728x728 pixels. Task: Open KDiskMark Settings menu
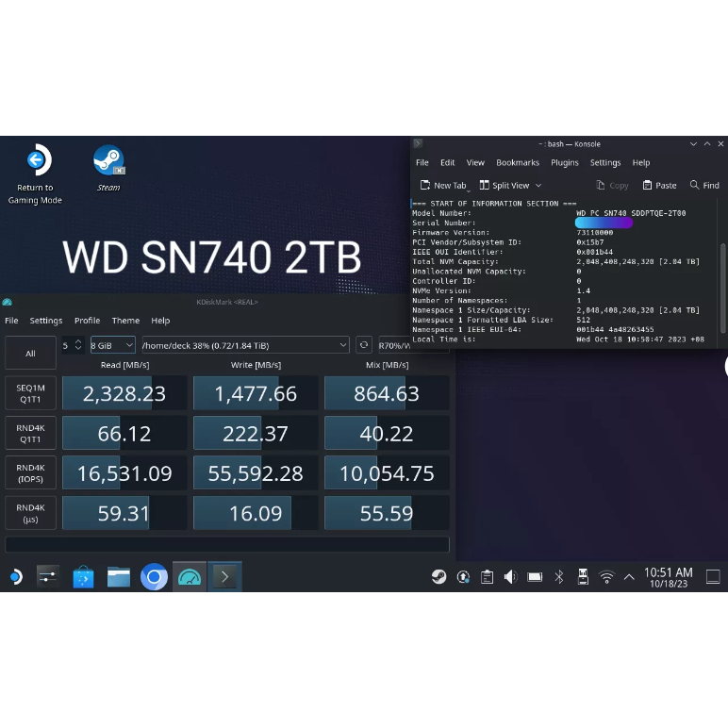46,321
